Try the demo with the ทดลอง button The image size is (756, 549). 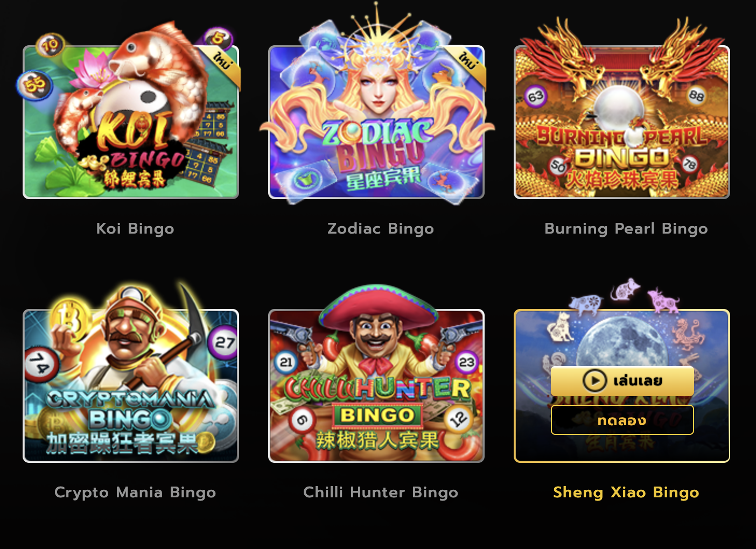[x=622, y=420]
